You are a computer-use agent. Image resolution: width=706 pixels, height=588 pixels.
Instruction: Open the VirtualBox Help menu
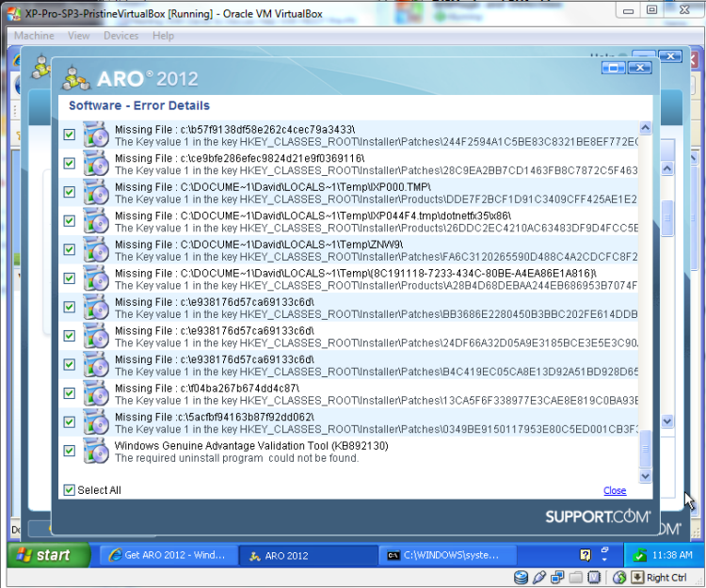(x=163, y=36)
